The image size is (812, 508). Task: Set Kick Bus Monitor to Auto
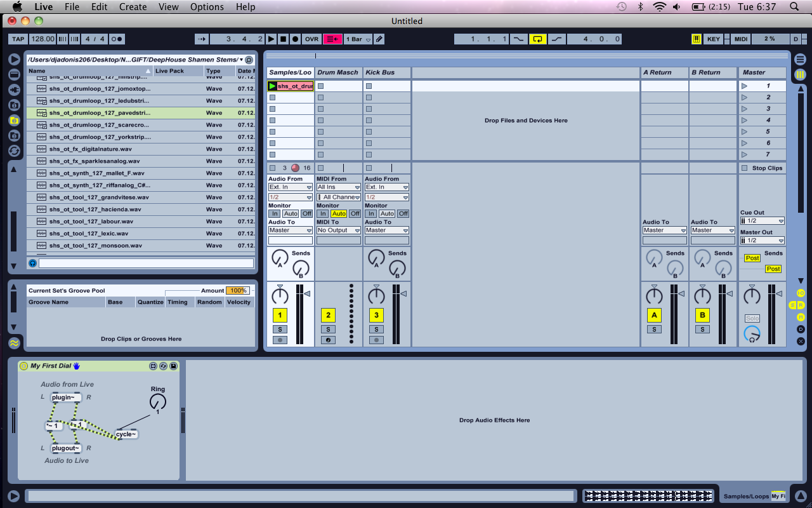(387, 213)
